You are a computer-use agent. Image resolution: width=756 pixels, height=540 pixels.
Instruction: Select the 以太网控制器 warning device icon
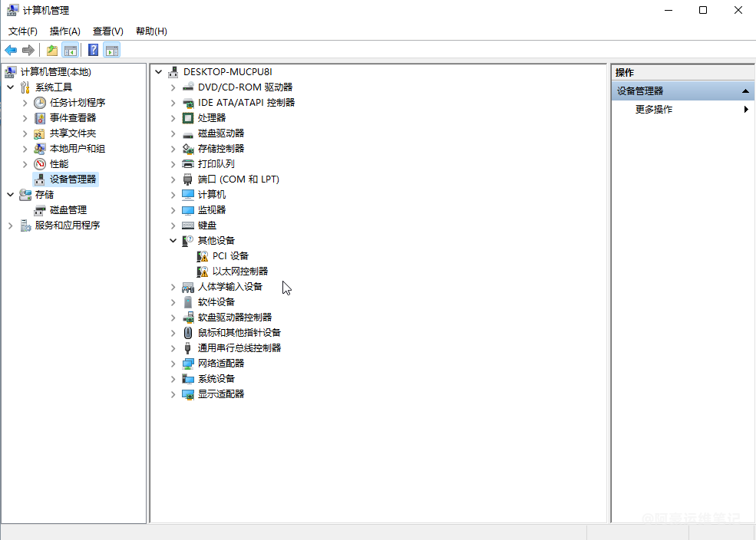[x=203, y=271]
